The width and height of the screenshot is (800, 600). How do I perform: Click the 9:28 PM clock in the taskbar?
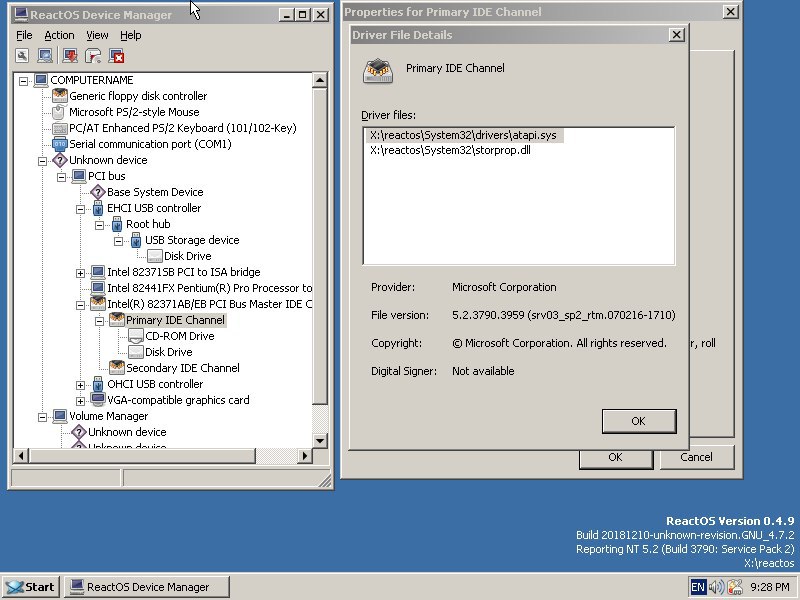pyautogui.click(x=770, y=587)
